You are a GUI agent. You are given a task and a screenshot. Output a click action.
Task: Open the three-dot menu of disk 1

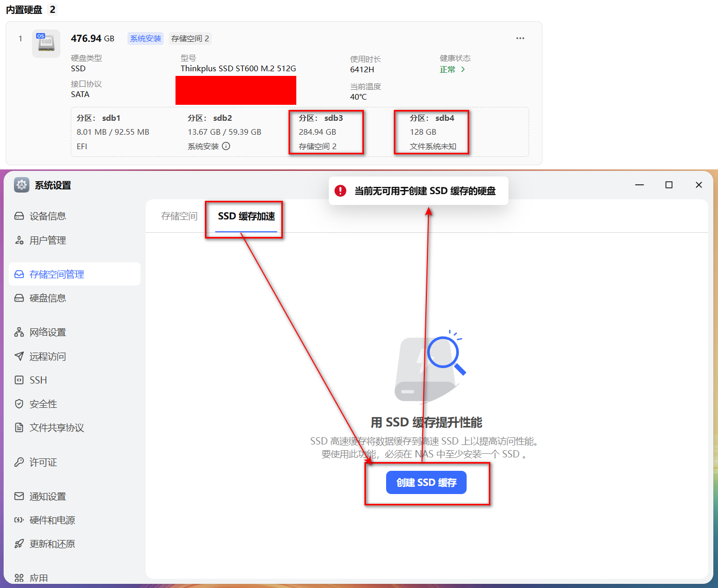[520, 38]
